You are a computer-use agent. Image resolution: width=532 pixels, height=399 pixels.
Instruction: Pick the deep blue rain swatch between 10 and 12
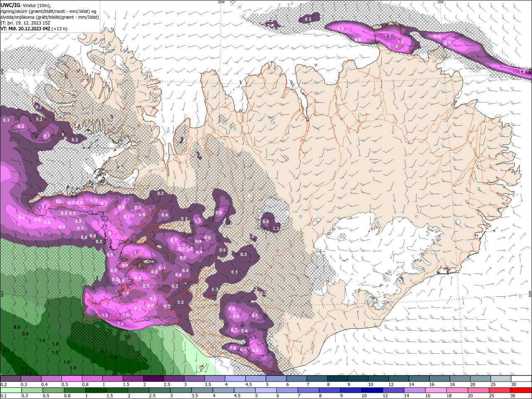click(x=372, y=390)
